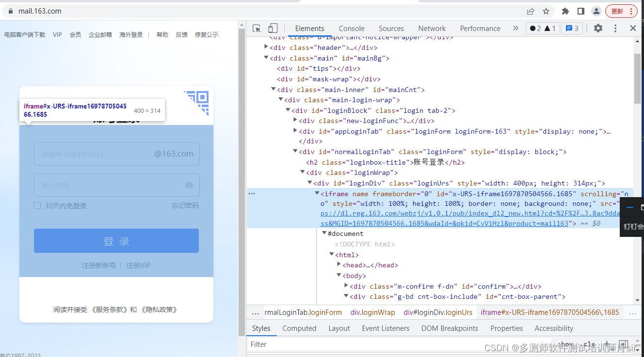Collapse the #document node
This screenshot has height=357, width=644.
click(324, 233)
